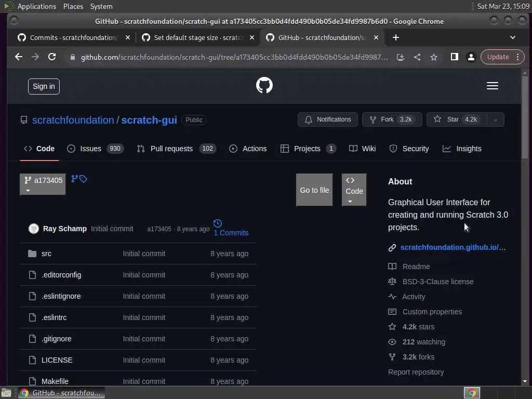The height and width of the screenshot is (399, 532).
Task: Expand the Chrome tab search chevron
Action: (x=513, y=37)
